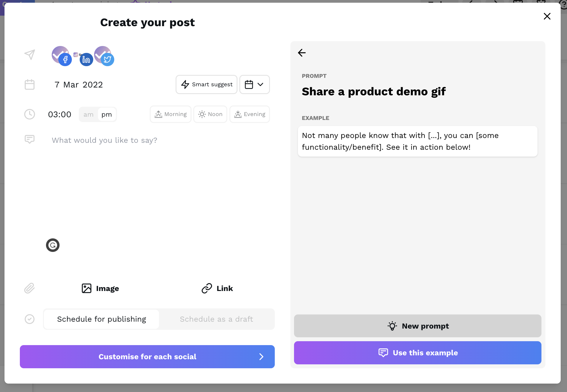Click the paperclip attachment icon
The width and height of the screenshot is (567, 392).
(29, 288)
